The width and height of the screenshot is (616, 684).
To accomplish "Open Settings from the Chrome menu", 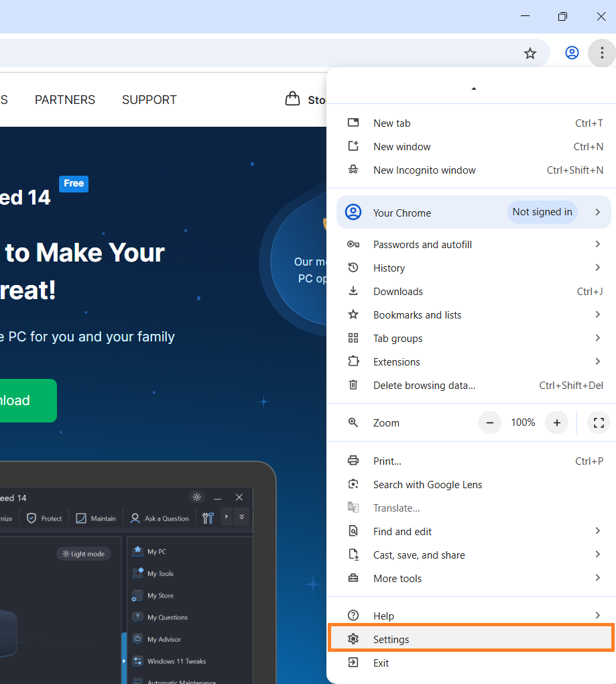I will 391,640.
